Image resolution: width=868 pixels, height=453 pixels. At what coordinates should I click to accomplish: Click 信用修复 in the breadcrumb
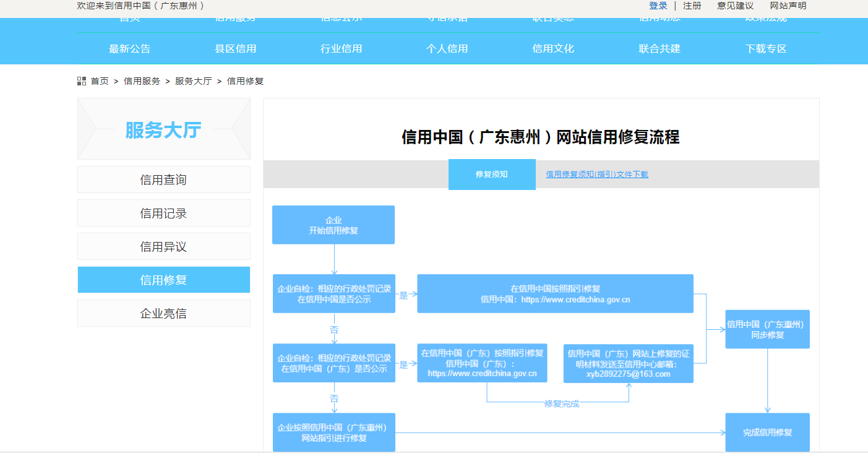(246, 81)
